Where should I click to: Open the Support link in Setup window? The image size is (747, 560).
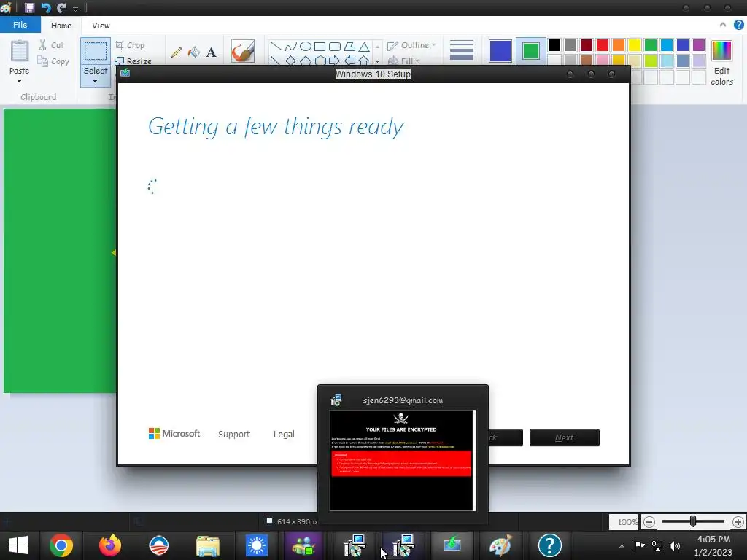click(x=234, y=435)
